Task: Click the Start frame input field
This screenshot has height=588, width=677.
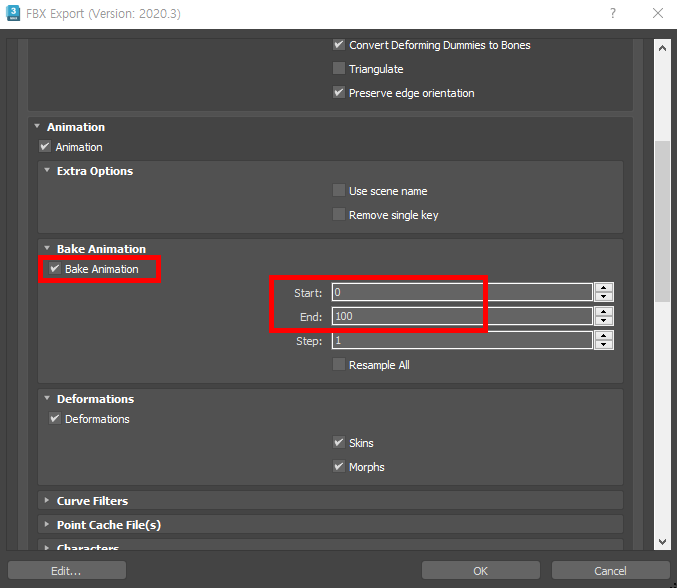Action: tap(462, 292)
